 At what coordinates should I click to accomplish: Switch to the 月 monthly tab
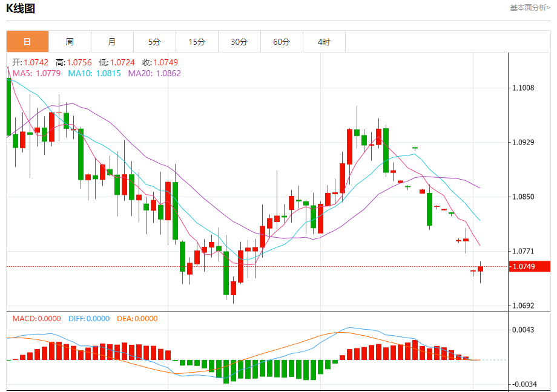(x=112, y=42)
